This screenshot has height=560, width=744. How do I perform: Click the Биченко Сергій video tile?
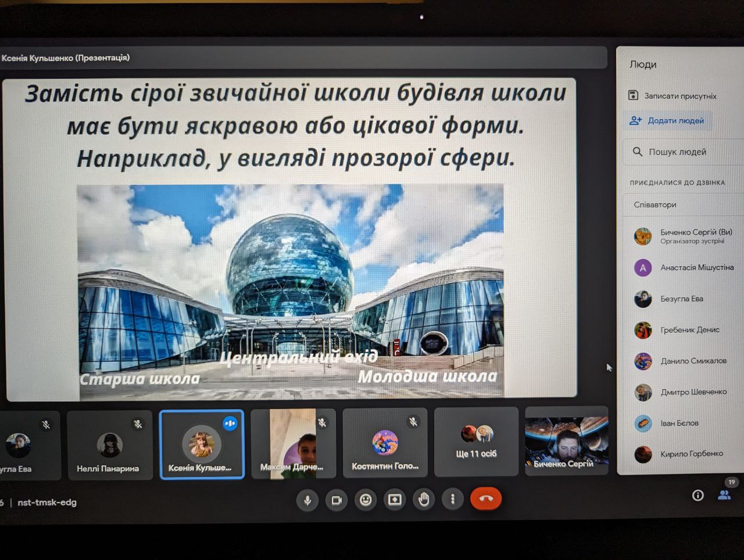(x=566, y=441)
